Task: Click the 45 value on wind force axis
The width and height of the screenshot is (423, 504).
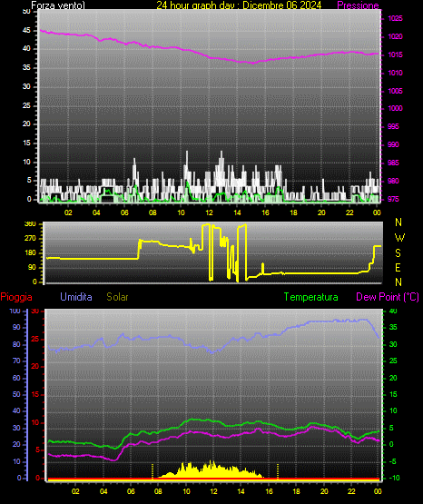Action: coord(26,31)
